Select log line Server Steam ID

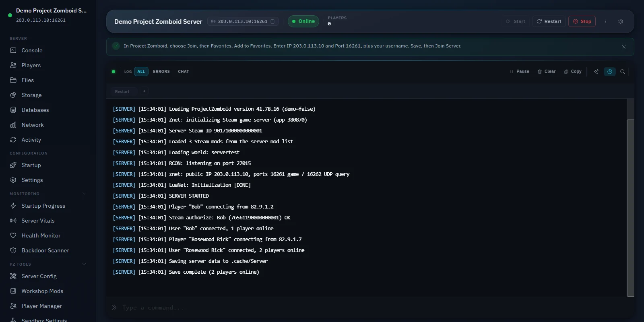tap(187, 131)
